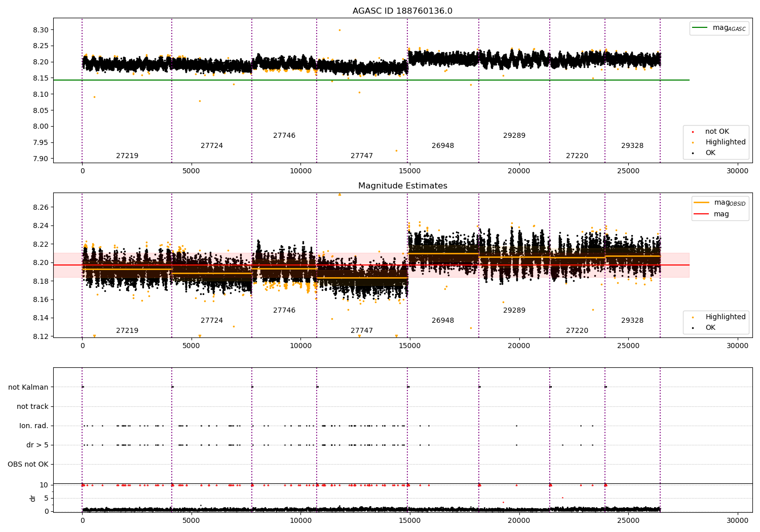Click OBSID label 27746 in the Magnitude Estimates plot
This screenshot has width=760, height=532.
[284, 311]
